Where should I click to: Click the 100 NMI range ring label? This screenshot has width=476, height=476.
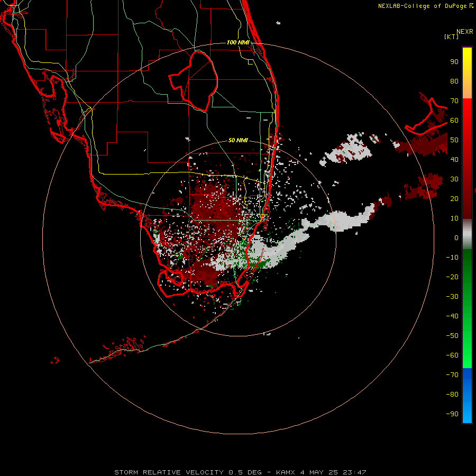coord(238,42)
